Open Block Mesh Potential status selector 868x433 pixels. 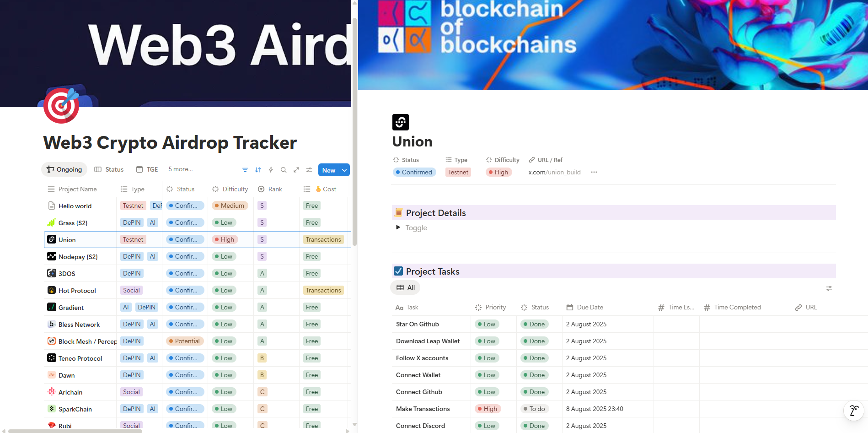tap(184, 341)
